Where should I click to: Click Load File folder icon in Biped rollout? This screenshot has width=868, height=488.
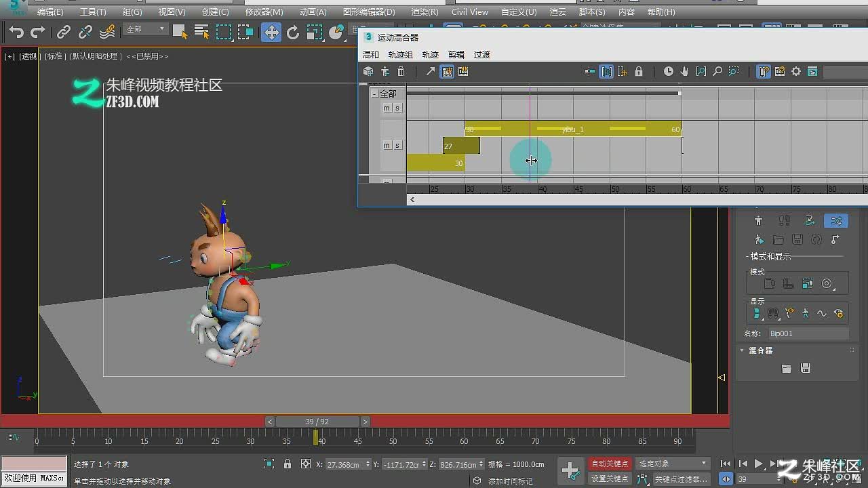point(778,239)
